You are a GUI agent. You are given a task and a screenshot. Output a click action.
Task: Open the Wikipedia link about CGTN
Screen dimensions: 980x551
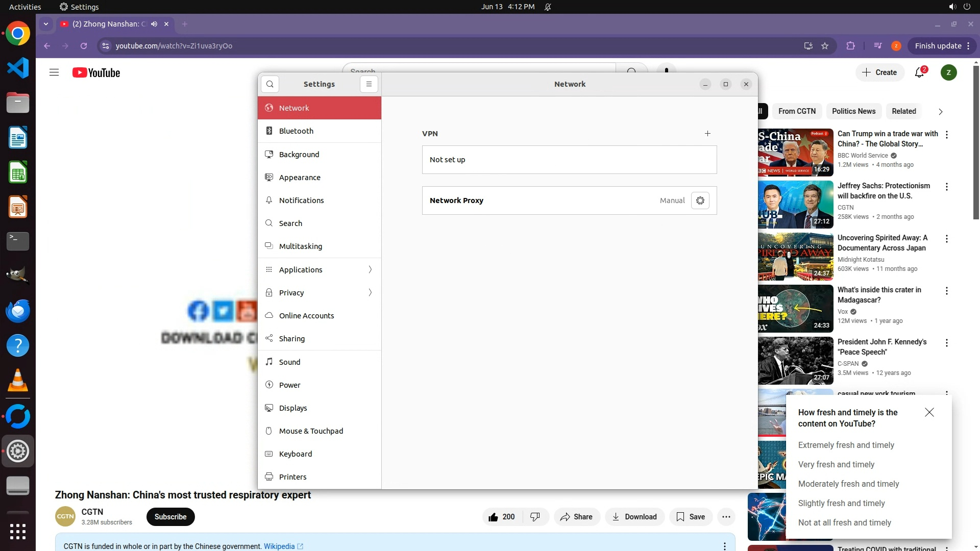tap(279, 546)
